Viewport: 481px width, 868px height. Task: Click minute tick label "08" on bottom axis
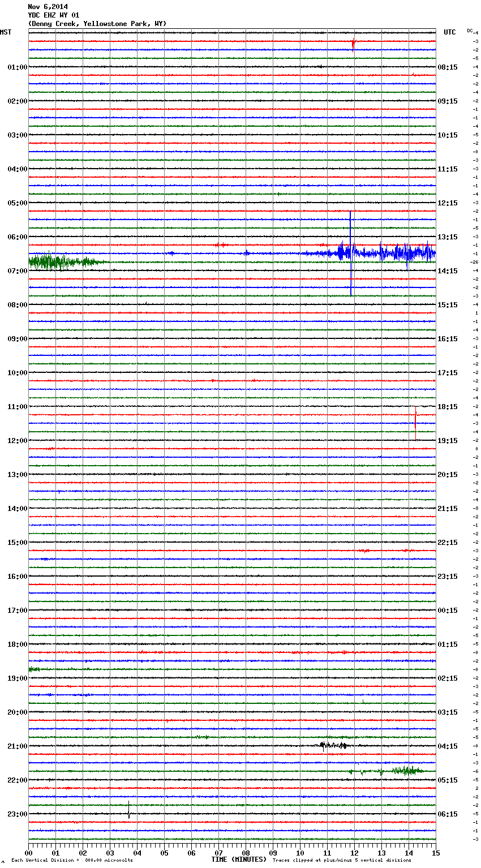pos(246,853)
